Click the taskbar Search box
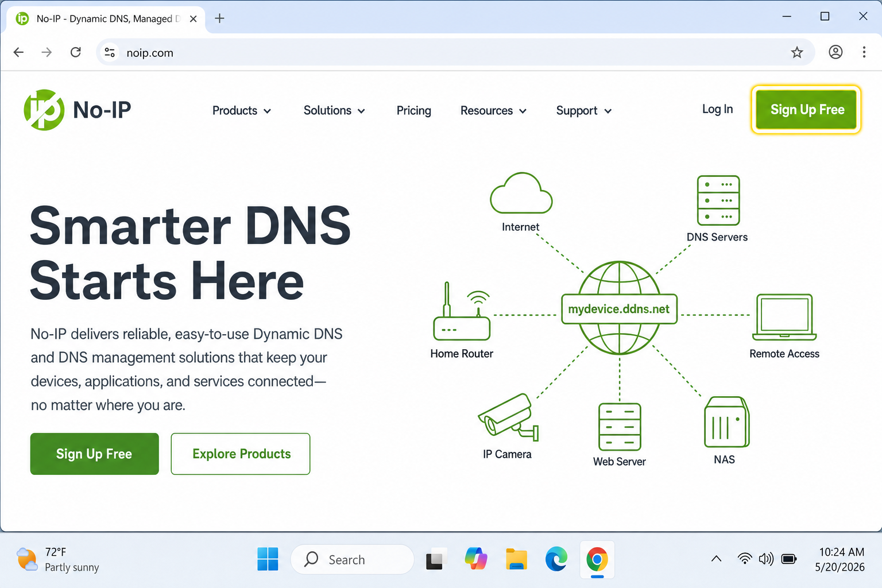The height and width of the screenshot is (588, 882). coord(352,559)
